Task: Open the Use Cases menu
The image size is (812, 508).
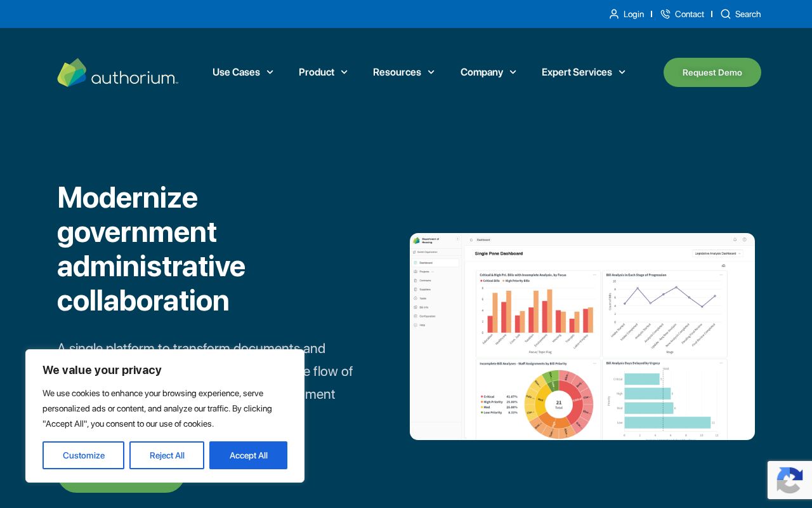Action: coord(236,72)
